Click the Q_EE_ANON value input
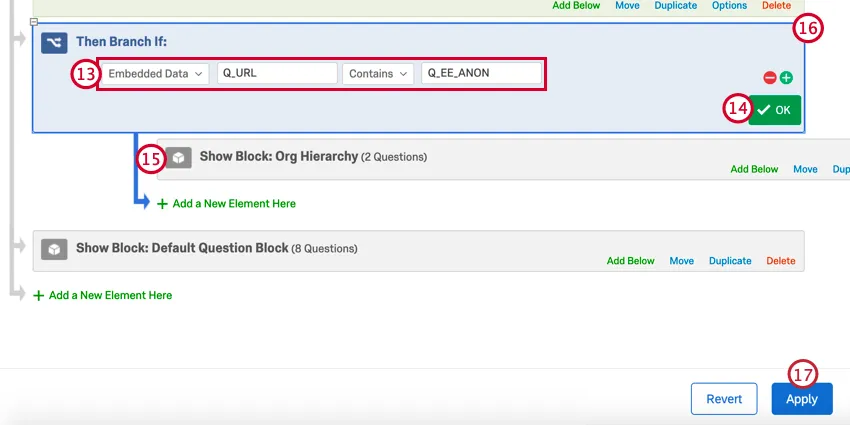This screenshot has height=425, width=850. [x=482, y=73]
